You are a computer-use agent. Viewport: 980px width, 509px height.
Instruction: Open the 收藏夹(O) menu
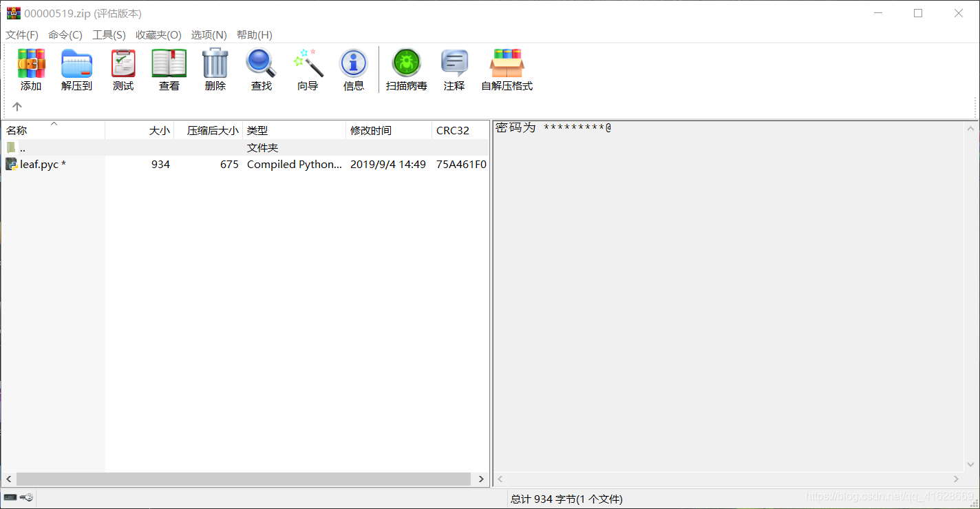(x=158, y=35)
